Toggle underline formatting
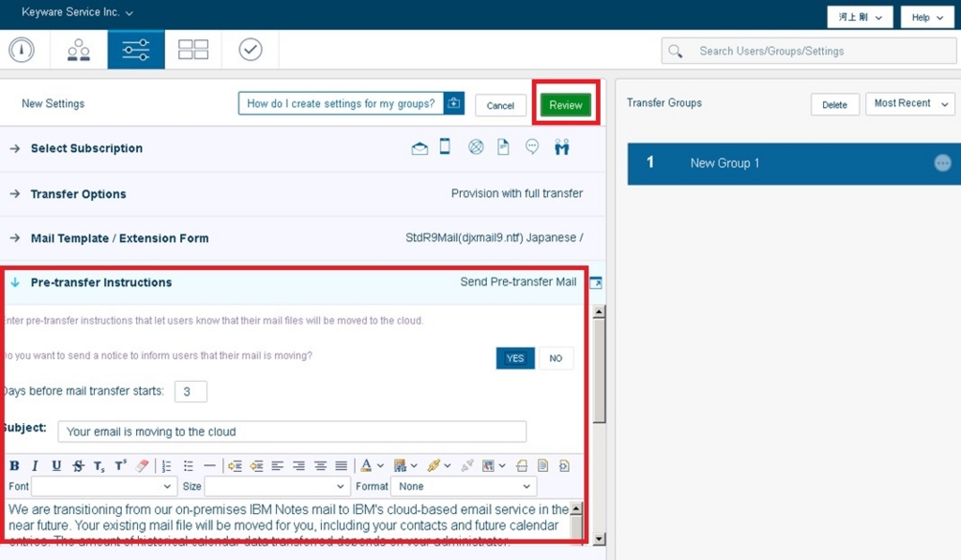961x560 pixels. 56,465
